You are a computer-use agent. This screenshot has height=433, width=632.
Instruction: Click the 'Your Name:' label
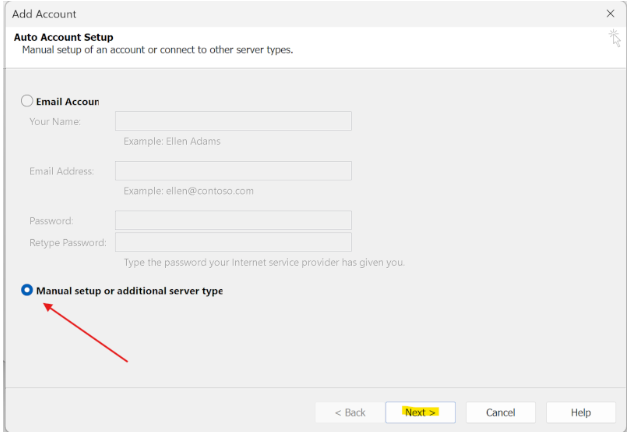55,122
